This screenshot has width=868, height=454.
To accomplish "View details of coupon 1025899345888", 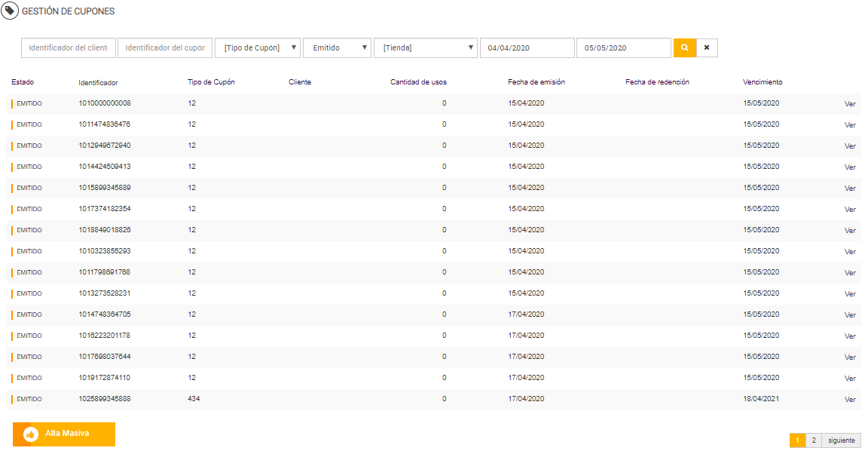I will 850,400.
